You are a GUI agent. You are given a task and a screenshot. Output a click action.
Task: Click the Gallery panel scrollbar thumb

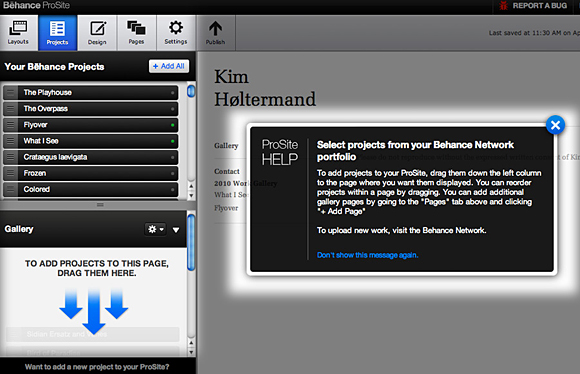click(191, 243)
